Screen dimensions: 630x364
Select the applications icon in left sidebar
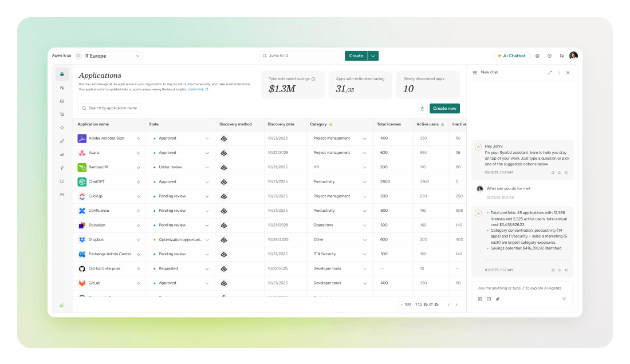click(62, 74)
